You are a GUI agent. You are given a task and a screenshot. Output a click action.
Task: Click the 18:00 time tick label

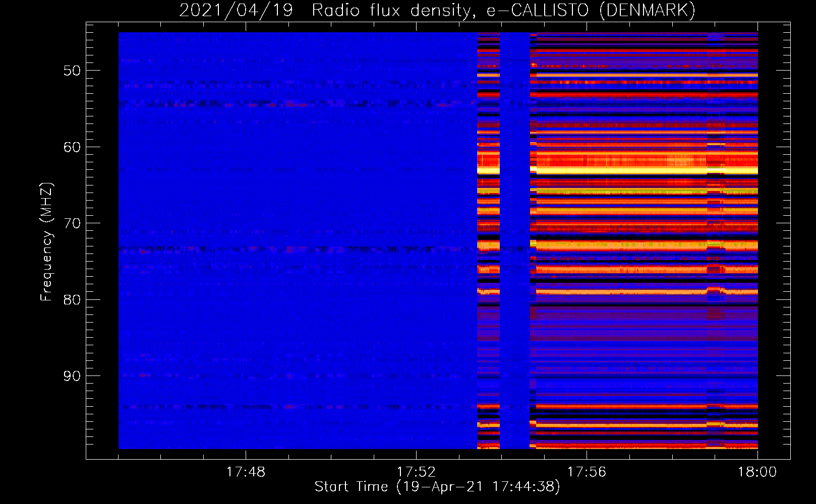[x=757, y=472]
